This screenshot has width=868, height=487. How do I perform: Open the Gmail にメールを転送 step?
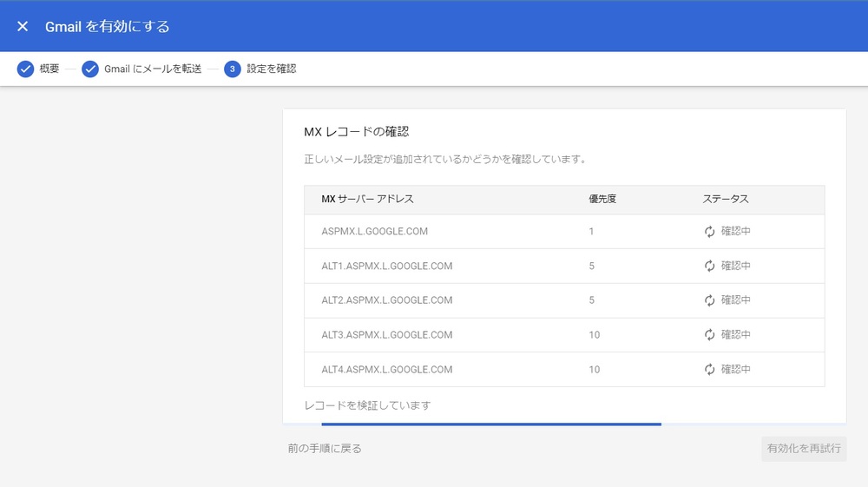click(152, 69)
